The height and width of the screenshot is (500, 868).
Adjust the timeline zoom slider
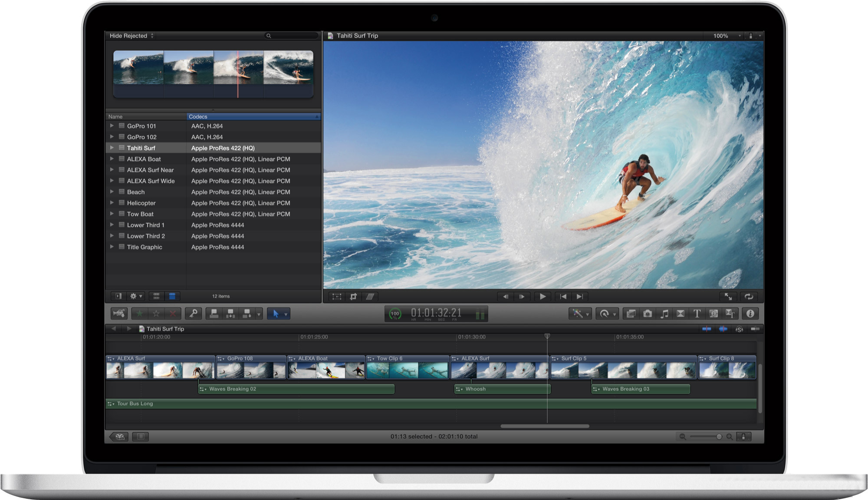[x=719, y=437]
